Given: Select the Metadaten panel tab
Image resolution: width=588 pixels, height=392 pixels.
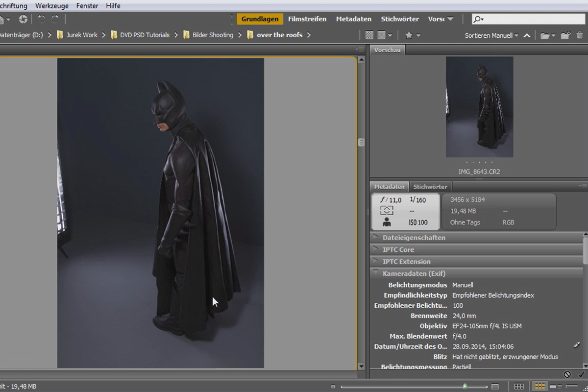Looking at the screenshot, I should 390,187.
